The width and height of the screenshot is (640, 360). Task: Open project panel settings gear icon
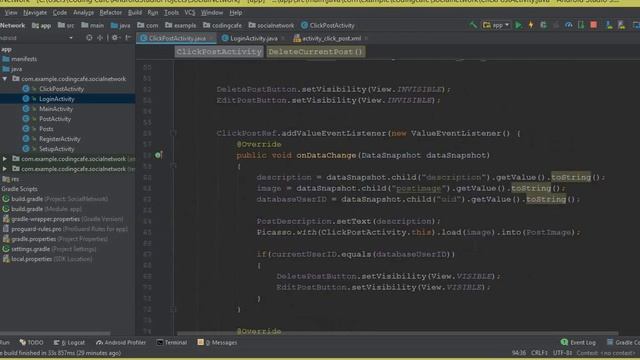115,38
